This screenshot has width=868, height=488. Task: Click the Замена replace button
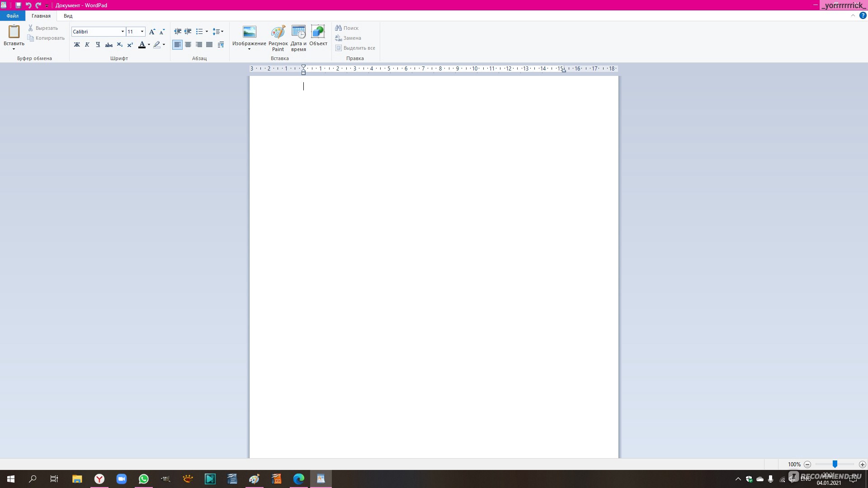pyautogui.click(x=351, y=38)
